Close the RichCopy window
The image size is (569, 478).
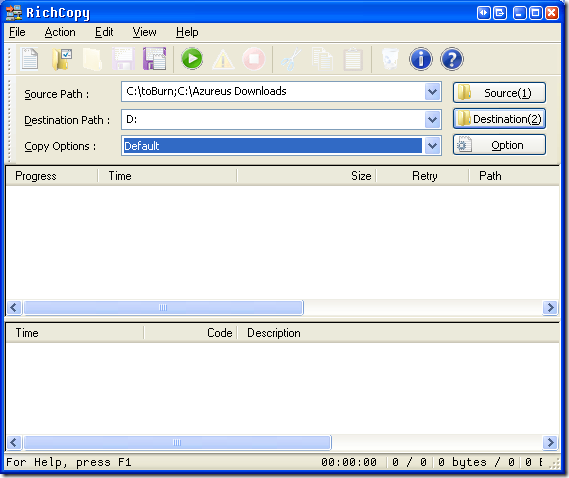coord(552,13)
